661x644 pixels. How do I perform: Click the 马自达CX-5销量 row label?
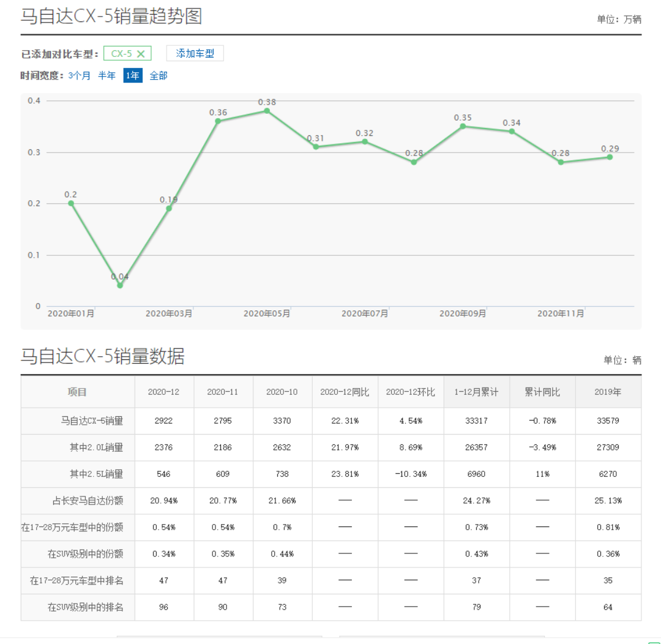pyautogui.click(x=92, y=421)
